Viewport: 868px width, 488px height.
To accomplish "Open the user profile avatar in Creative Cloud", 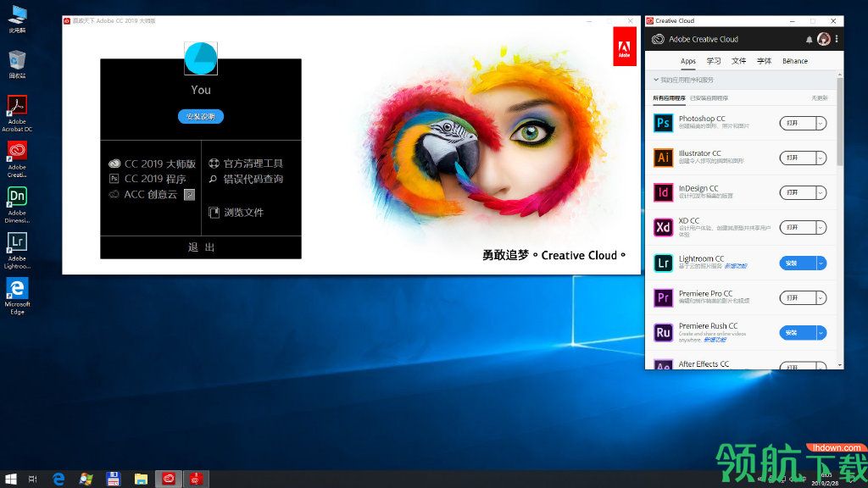I will [x=824, y=39].
